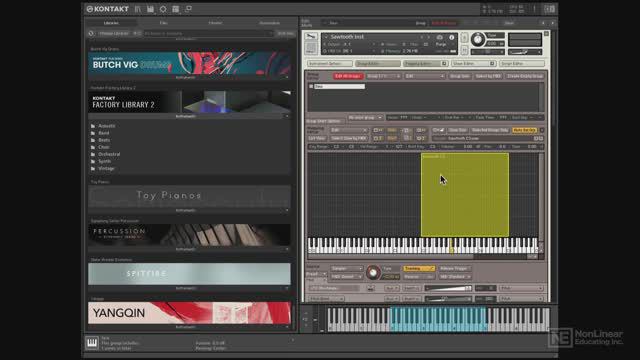This screenshot has height=360, width=640.
Task: Open the Group Editor tab
Action: click(378, 64)
